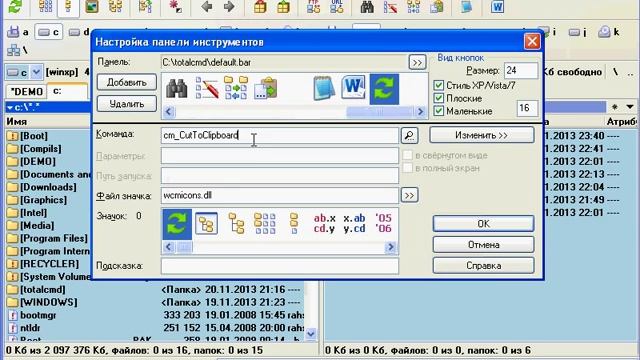Viewport: 640px width, 360px height.
Task: Click the copy names to clipboard icon in main toolbar
Action: pos(436,7)
